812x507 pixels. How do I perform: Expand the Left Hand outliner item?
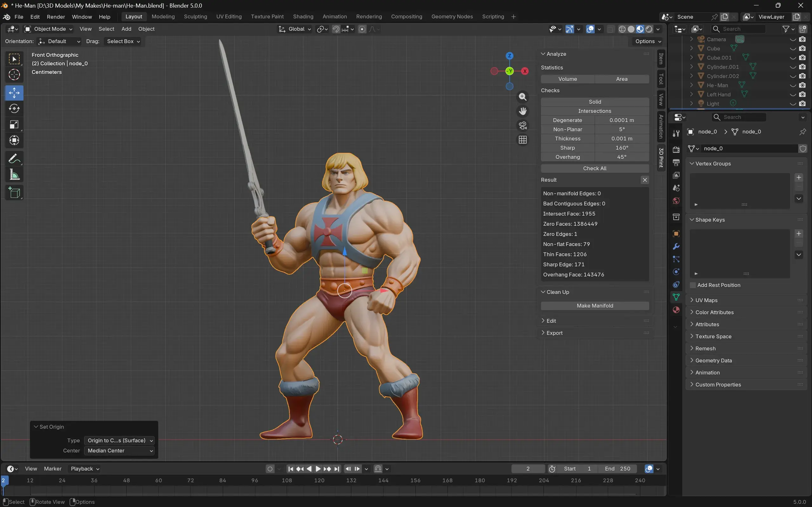tap(691, 94)
